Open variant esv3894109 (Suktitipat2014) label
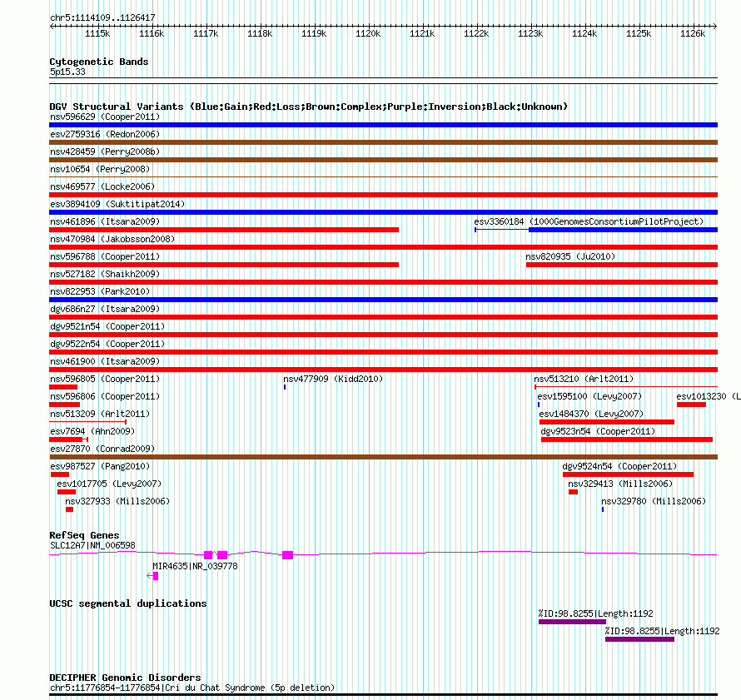This screenshot has height=700, width=741. tap(117, 204)
